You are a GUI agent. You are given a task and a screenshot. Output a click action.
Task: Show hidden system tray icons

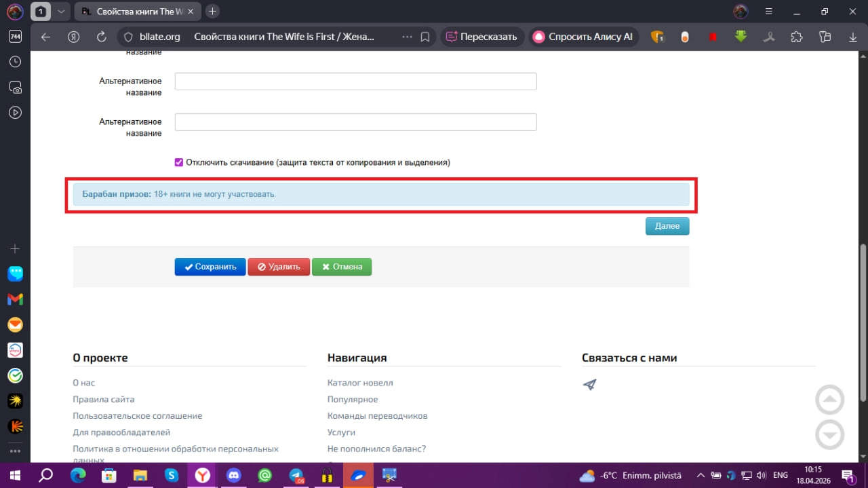click(700, 475)
